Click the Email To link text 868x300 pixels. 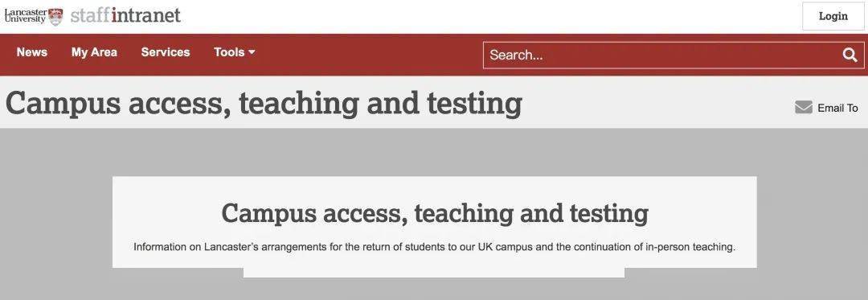pyautogui.click(x=837, y=109)
